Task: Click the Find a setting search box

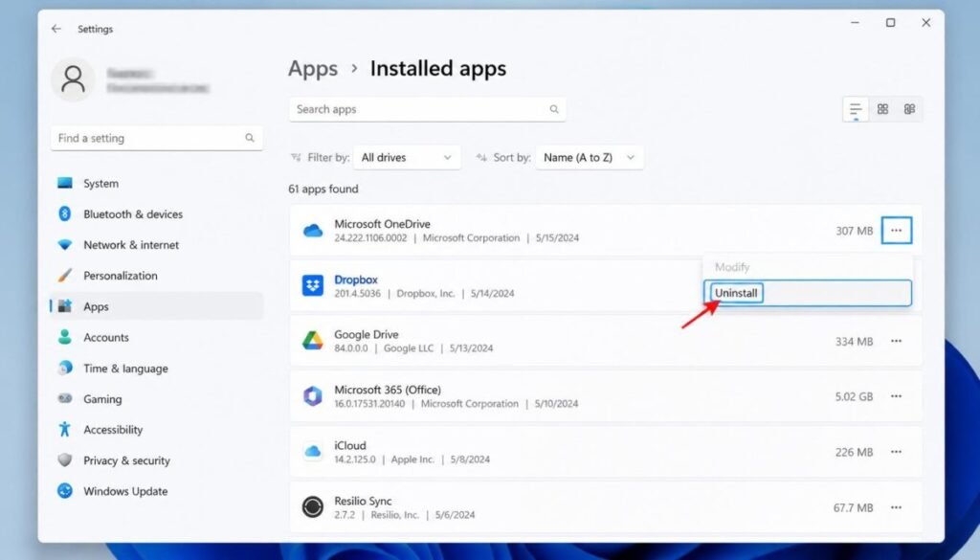Action: [x=156, y=138]
